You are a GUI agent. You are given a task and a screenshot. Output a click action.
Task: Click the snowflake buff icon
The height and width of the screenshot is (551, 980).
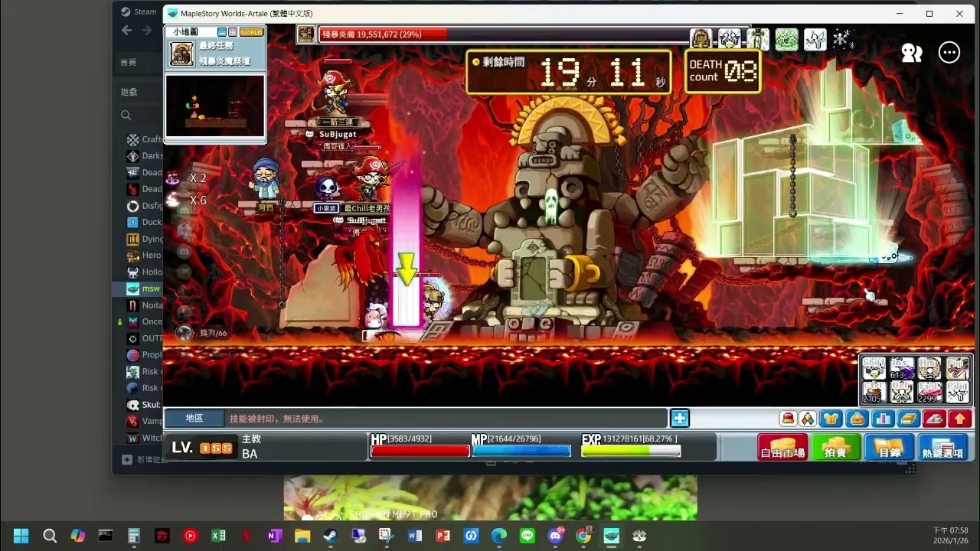[843, 39]
